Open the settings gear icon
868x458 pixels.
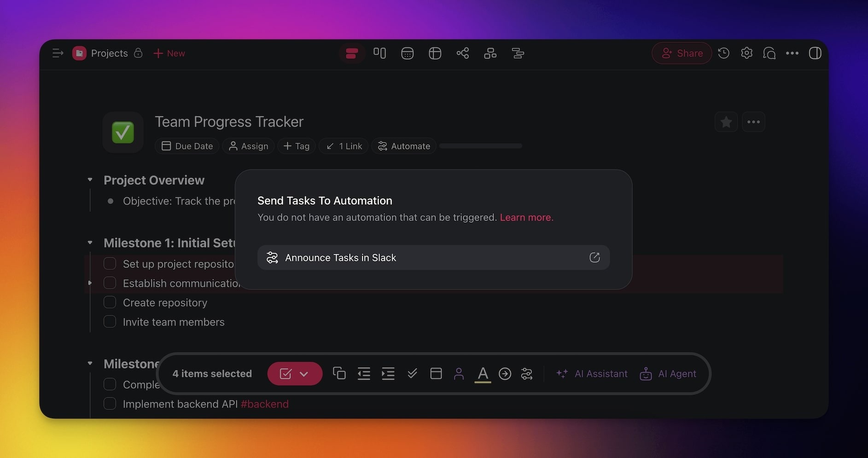pyautogui.click(x=746, y=53)
